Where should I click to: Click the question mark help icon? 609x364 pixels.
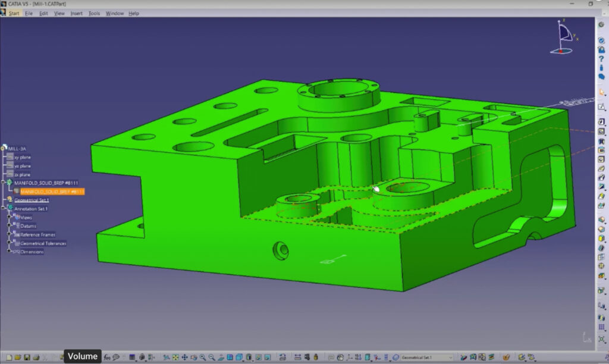point(601,59)
